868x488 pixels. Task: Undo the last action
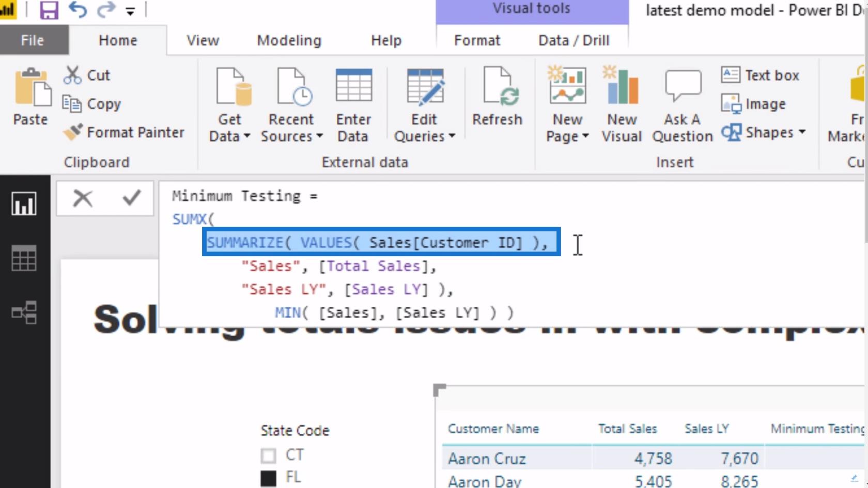pos(78,10)
